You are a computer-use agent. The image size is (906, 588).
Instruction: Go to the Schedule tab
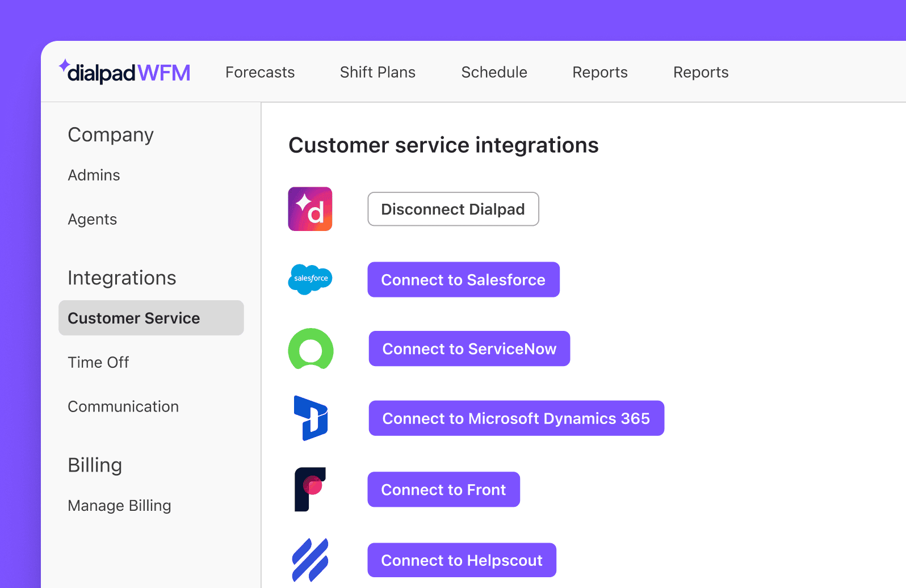tap(494, 73)
